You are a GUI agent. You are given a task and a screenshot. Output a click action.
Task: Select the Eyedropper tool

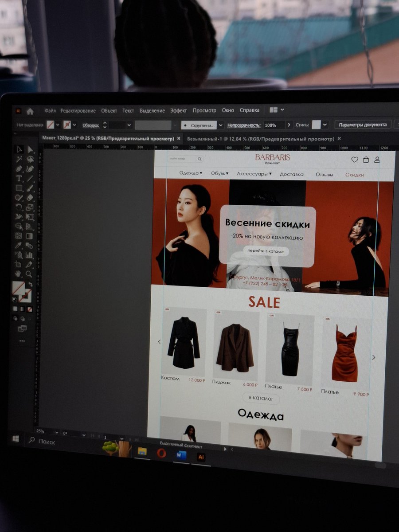click(x=18, y=245)
